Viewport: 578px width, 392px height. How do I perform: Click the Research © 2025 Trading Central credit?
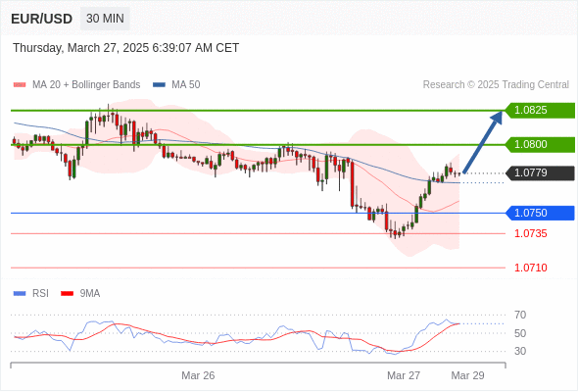pos(496,85)
